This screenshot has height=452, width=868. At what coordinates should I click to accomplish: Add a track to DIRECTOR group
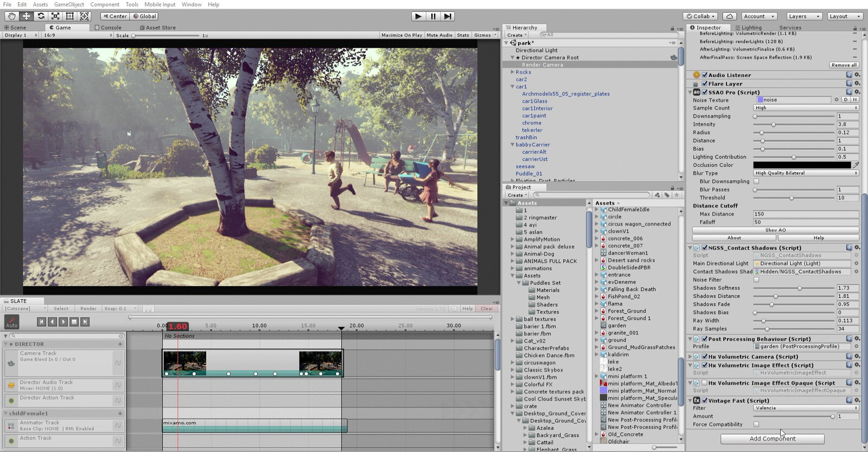pos(120,344)
